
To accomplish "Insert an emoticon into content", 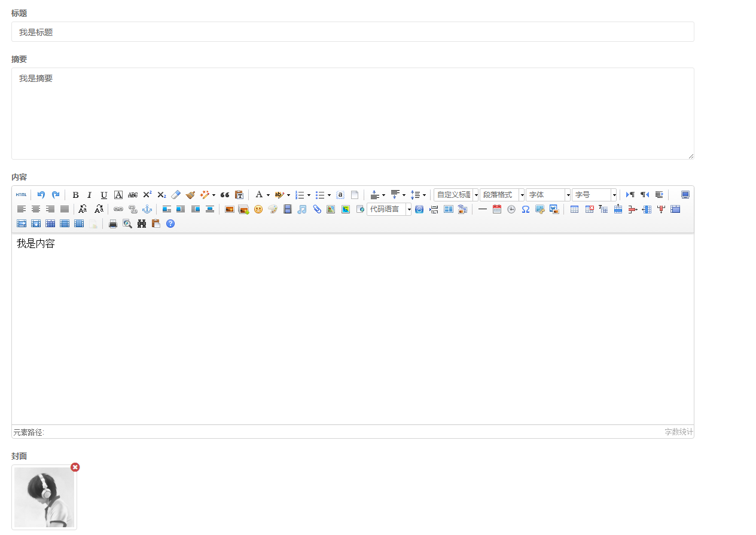I will pos(258,209).
